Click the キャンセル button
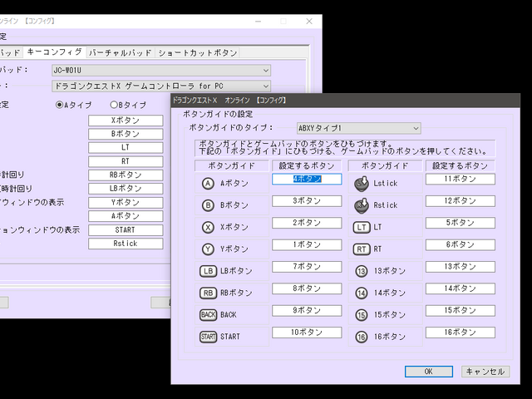 pyautogui.click(x=485, y=372)
